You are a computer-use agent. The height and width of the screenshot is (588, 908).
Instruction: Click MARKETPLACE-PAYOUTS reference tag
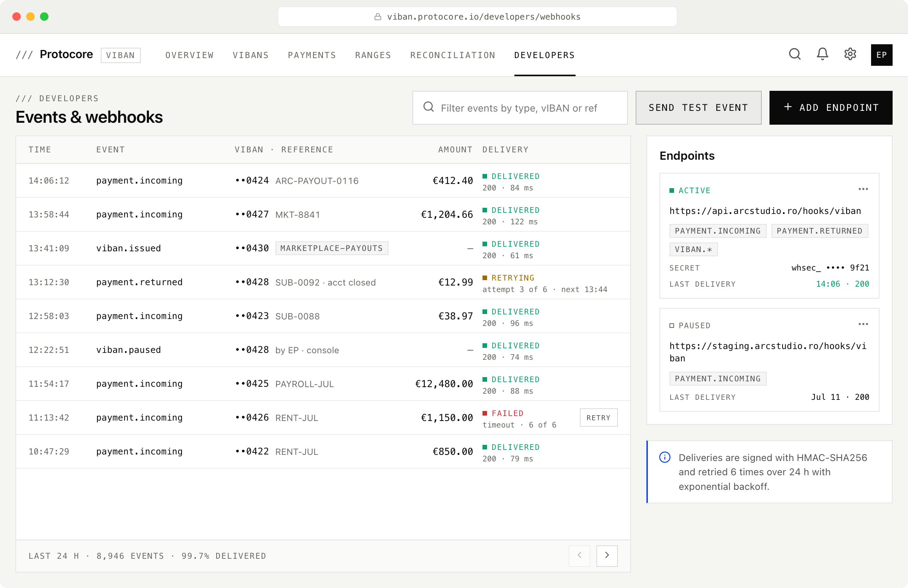click(332, 248)
